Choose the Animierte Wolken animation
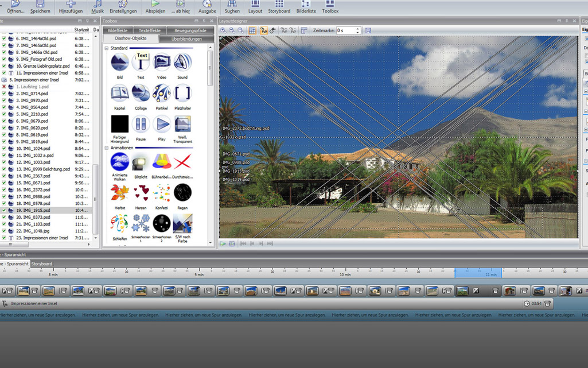 point(119,162)
